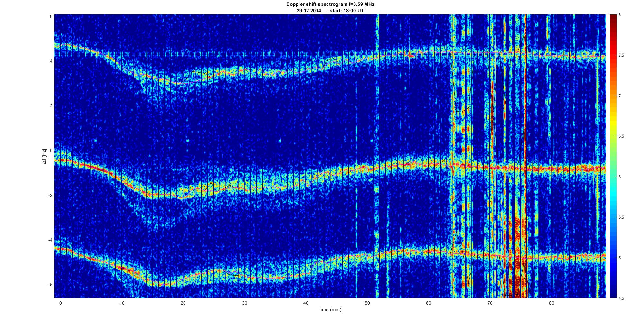Click the colorbar tick label "5"

(620, 258)
